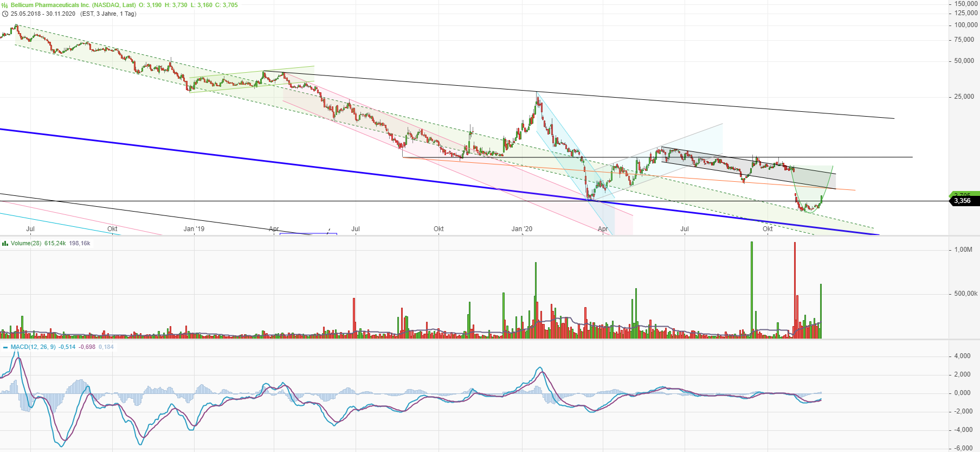
Task: Click the 4,000 MACD axis label
Action: point(962,356)
